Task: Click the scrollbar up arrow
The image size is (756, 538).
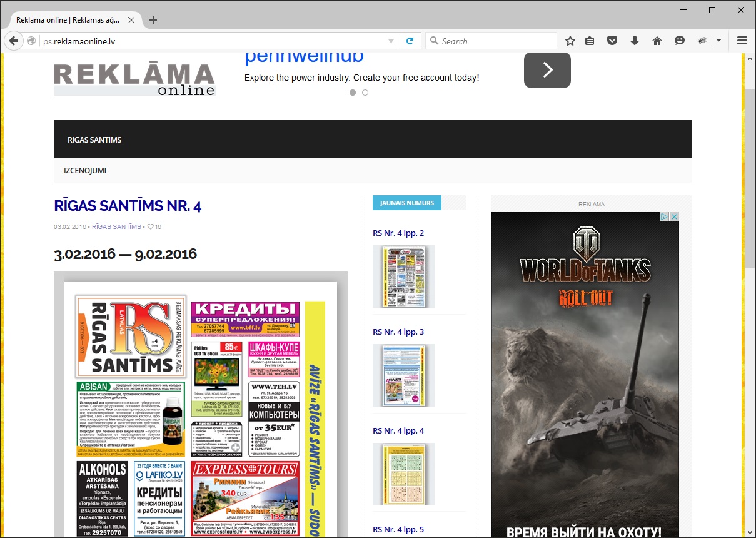Action: click(750, 58)
